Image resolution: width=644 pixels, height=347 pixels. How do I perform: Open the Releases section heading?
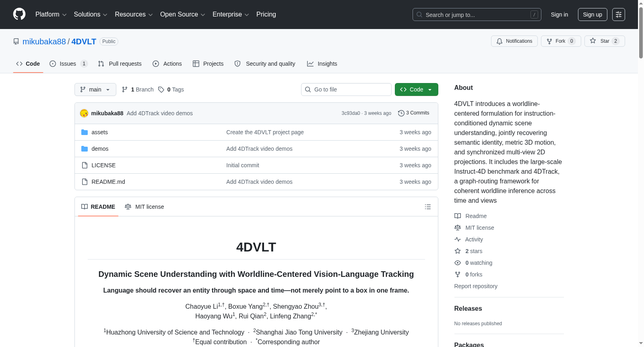pos(468,308)
